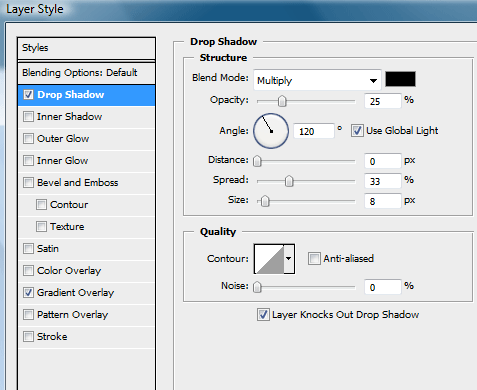Click the Noise slider handle
Image resolution: width=477 pixels, height=390 pixels.
[257, 287]
